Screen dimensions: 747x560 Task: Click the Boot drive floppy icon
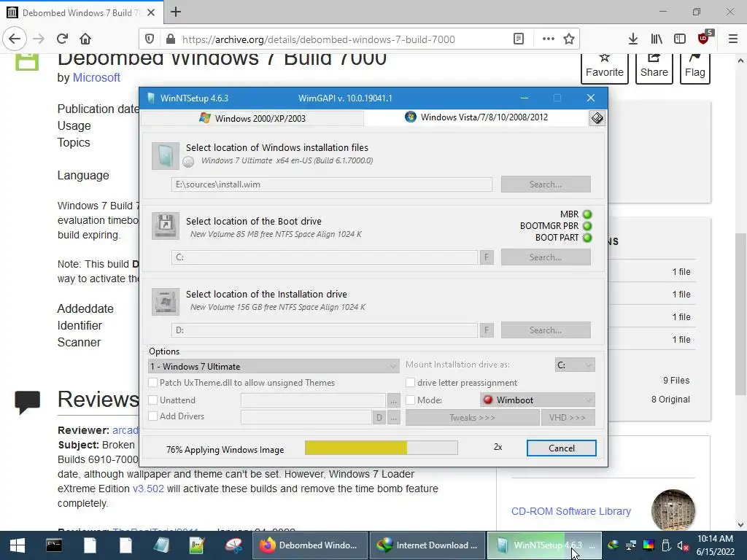[166, 226]
